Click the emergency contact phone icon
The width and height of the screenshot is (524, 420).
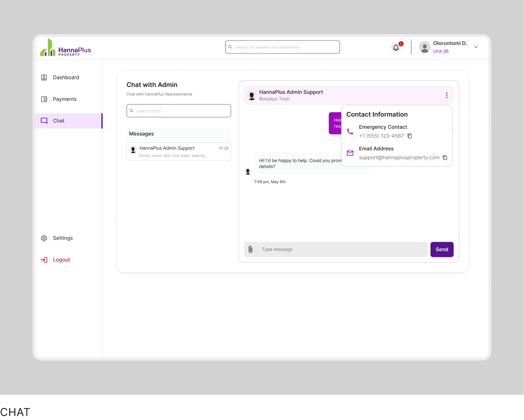click(350, 131)
